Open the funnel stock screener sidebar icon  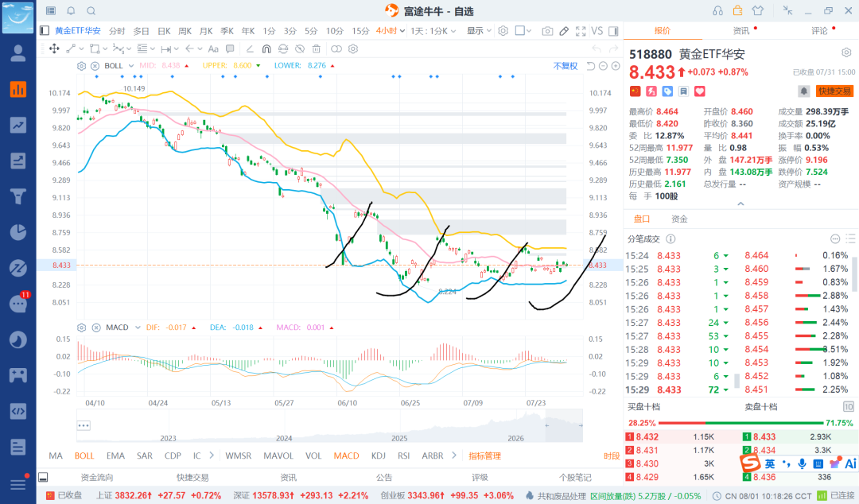pyautogui.click(x=18, y=196)
